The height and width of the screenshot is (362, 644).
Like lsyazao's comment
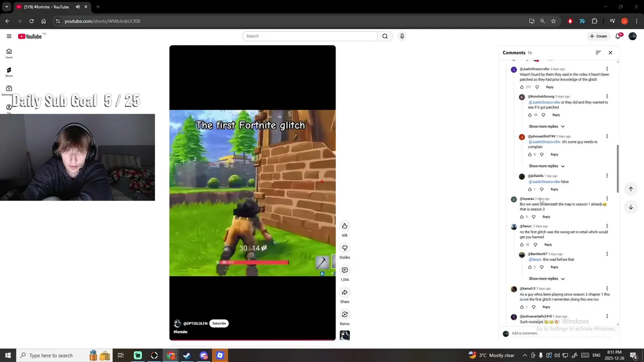[x=522, y=217]
